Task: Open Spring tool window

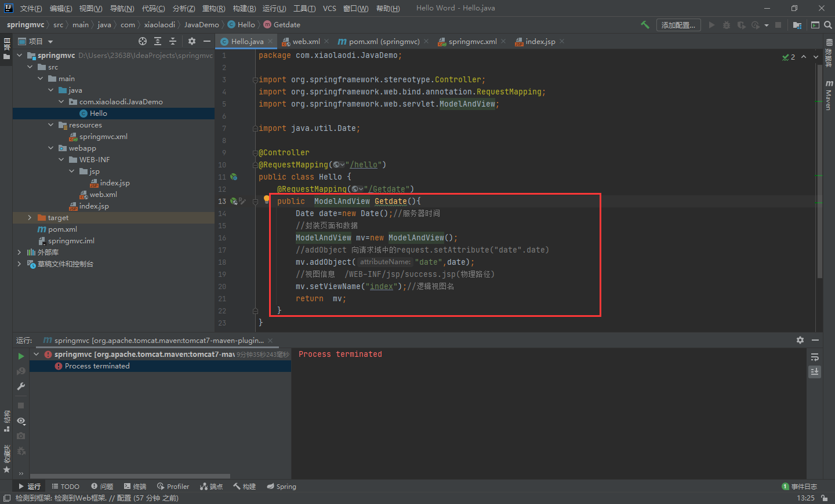Action: tap(282, 487)
